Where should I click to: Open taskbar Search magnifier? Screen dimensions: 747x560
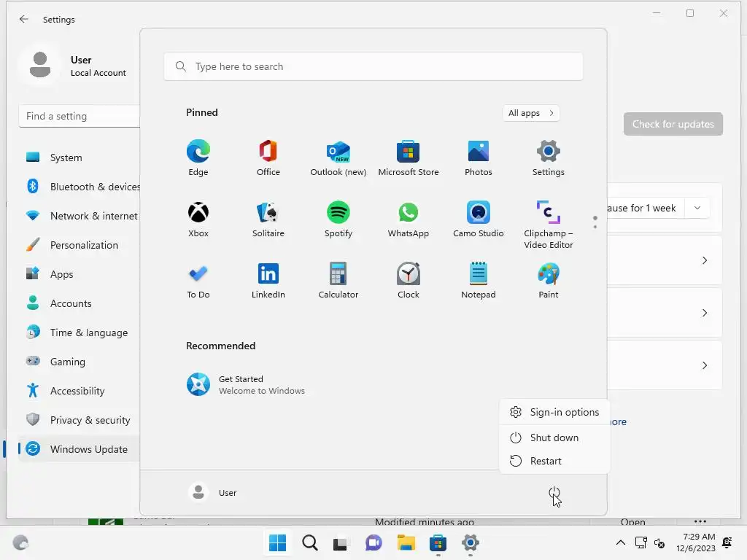pos(309,542)
